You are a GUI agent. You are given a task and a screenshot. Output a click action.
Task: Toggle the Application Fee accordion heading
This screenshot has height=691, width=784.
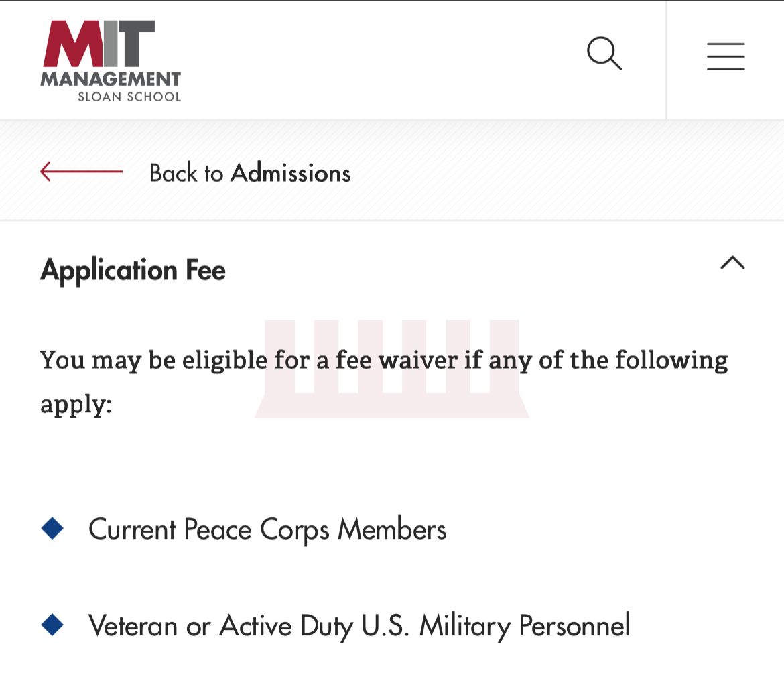(133, 270)
